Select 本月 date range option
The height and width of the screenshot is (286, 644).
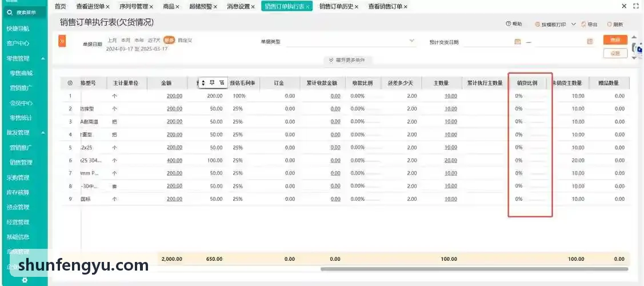125,40
